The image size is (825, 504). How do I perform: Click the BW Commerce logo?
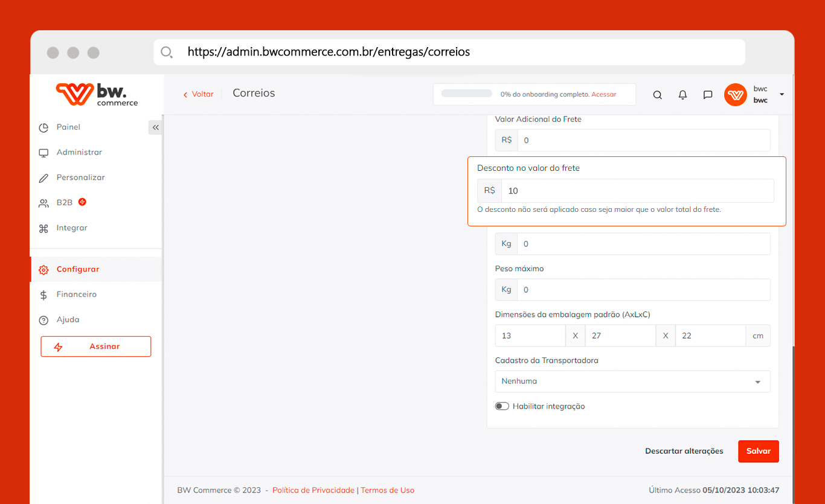tap(97, 94)
